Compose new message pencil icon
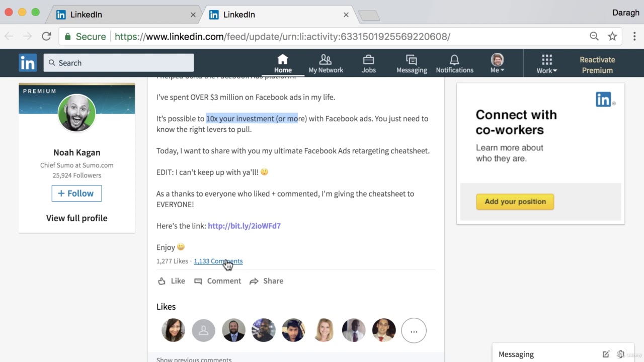644x362 pixels. (606, 354)
